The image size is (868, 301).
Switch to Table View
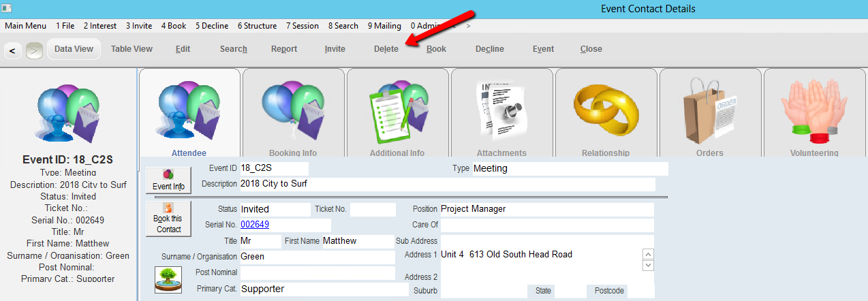coord(131,49)
